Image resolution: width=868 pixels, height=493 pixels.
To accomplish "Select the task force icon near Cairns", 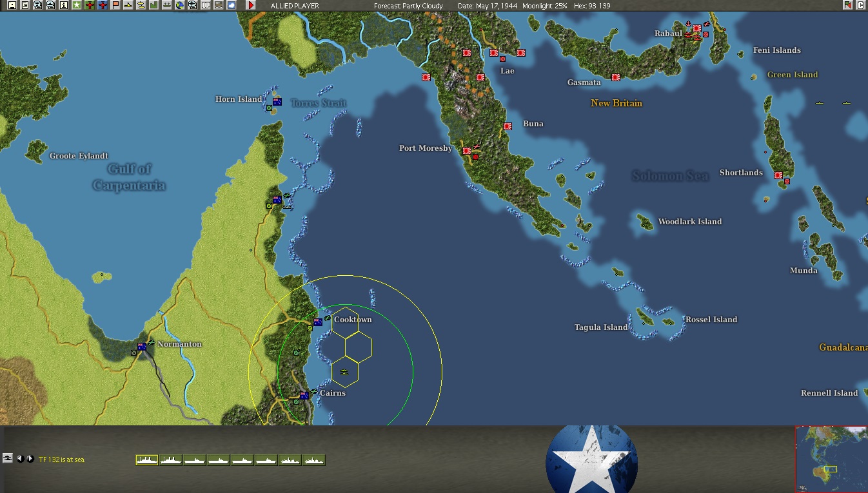I will coord(345,372).
